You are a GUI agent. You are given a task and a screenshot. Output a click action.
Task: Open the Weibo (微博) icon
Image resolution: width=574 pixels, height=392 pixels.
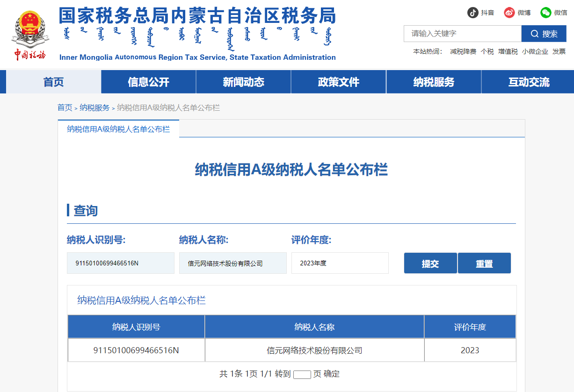pos(509,13)
